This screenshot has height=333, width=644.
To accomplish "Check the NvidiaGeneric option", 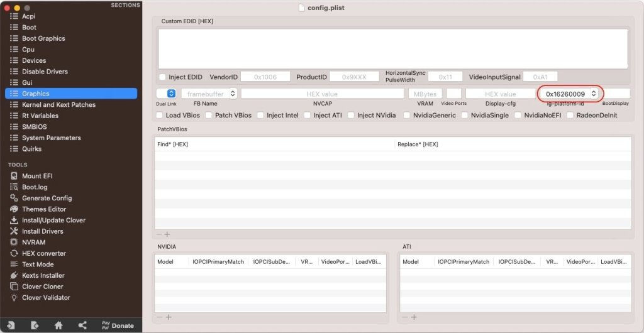I will click(407, 115).
